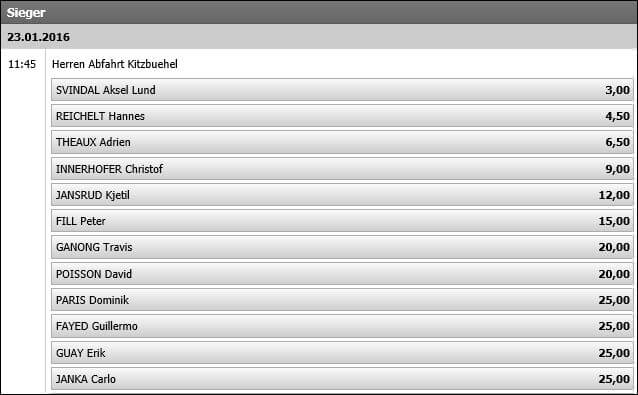Pick REICHELT Hannes to win
This screenshot has height=395, width=638.
(342, 116)
